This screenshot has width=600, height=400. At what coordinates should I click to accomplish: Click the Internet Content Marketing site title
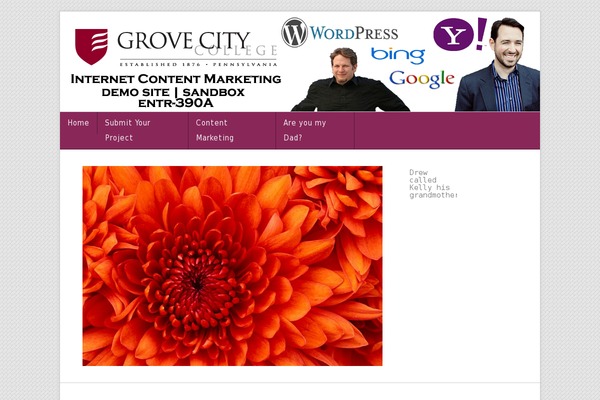[x=176, y=90]
